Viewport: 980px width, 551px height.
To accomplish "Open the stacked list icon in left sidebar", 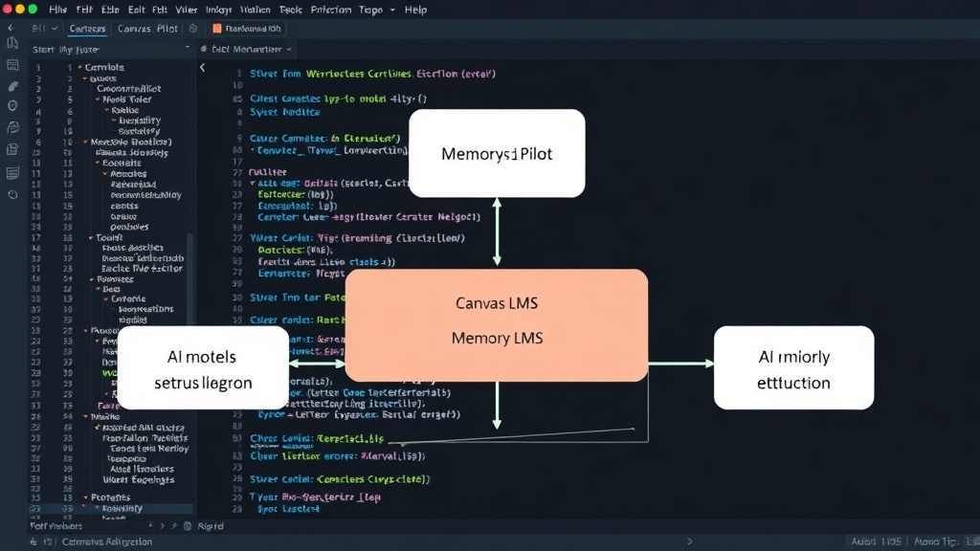I will (x=12, y=173).
